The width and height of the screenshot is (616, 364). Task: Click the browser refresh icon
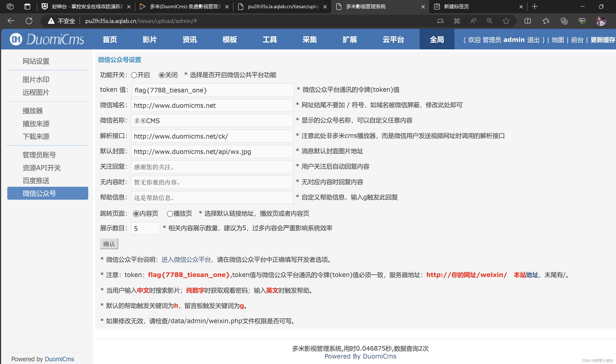coord(29,21)
